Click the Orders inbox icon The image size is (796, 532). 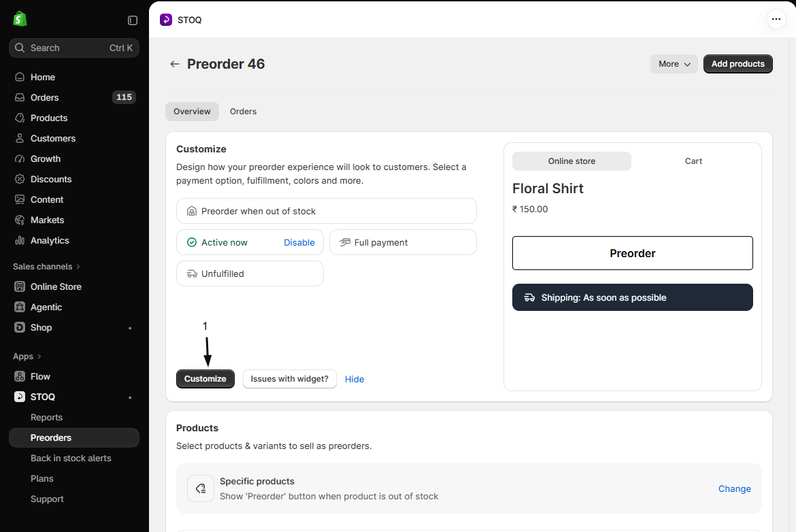[20, 97]
